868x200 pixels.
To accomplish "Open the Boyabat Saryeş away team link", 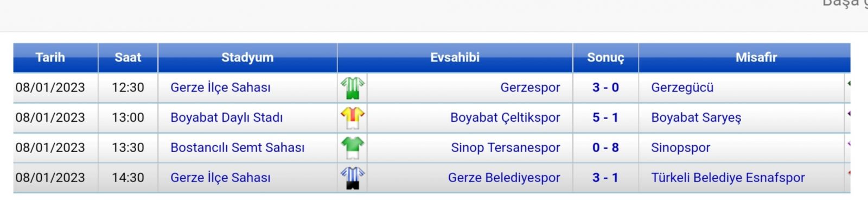I will (x=696, y=117).
